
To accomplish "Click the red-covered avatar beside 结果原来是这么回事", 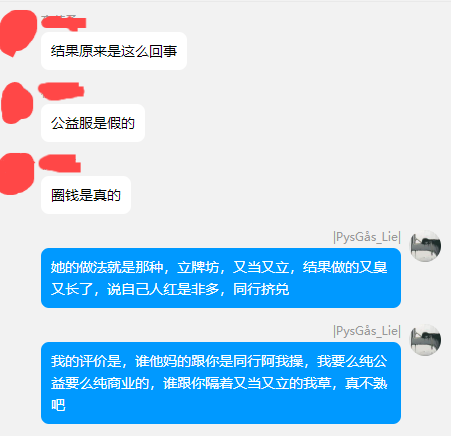I will [18, 33].
